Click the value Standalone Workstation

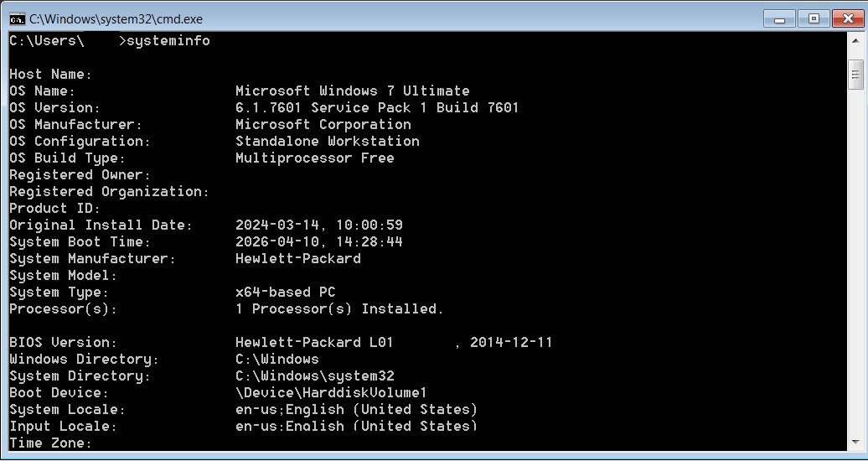coord(327,141)
